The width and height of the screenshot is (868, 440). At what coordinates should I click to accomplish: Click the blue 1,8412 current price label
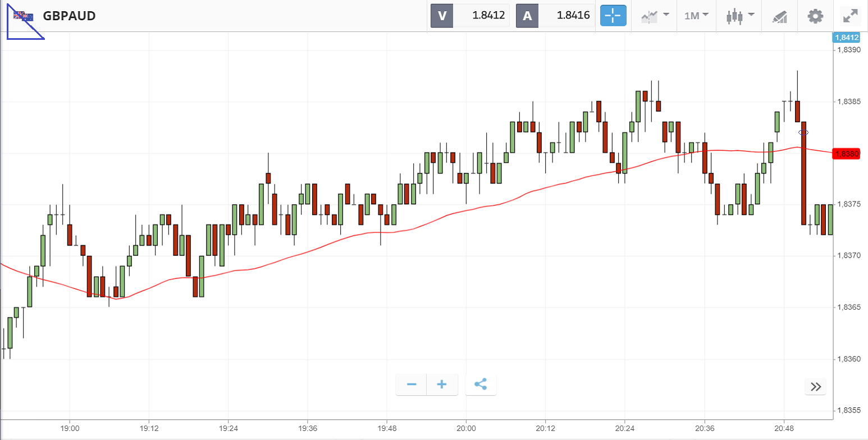tap(846, 38)
